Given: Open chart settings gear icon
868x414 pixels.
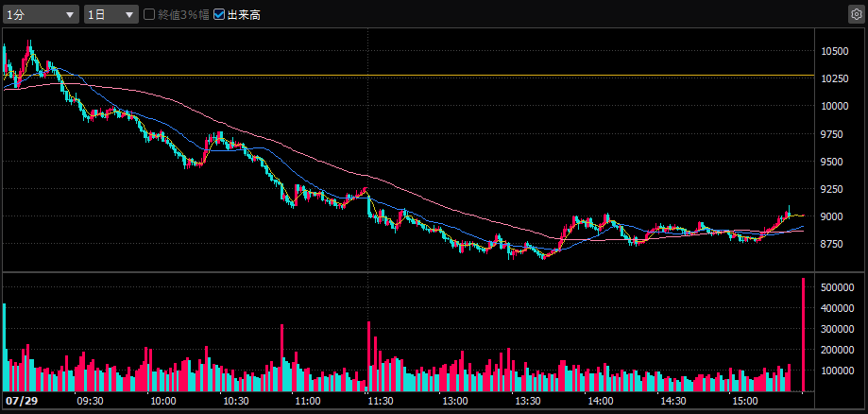Looking at the screenshot, I should click(x=856, y=14).
